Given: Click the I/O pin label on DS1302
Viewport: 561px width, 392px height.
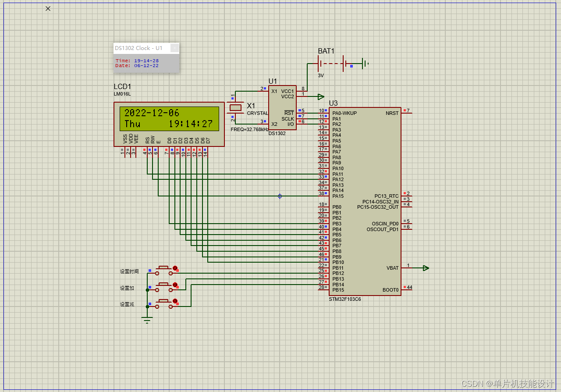Looking at the screenshot, I should pos(291,124).
